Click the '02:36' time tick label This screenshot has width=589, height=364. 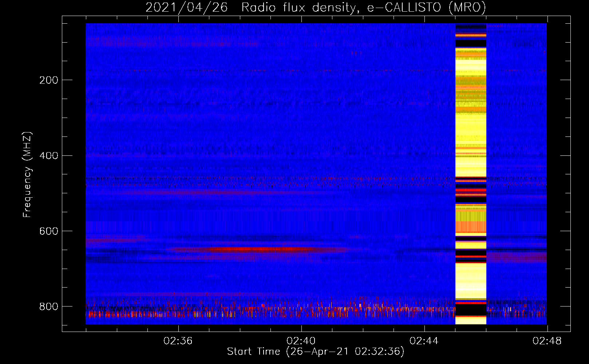(x=178, y=341)
